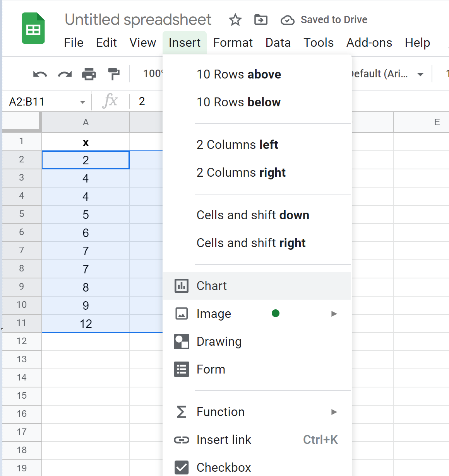The width and height of the screenshot is (449, 476).
Task: Open the name box dropdown
Action: [x=82, y=101]
